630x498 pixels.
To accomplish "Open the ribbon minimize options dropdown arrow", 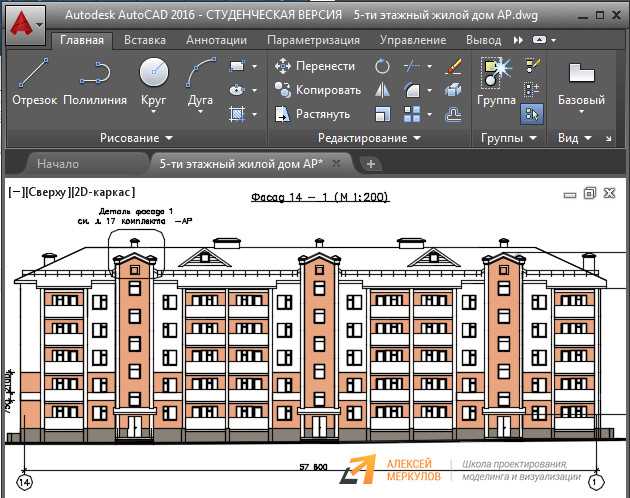I will (x=553, y=40).
